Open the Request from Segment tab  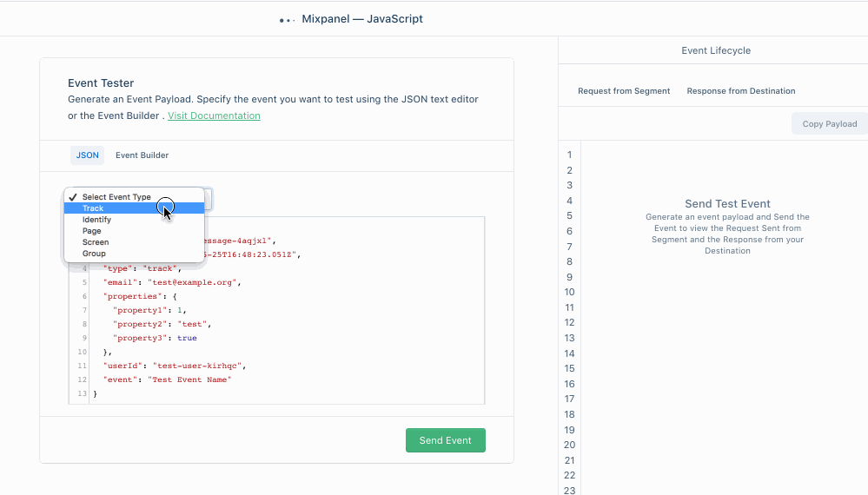click(624, 91)
